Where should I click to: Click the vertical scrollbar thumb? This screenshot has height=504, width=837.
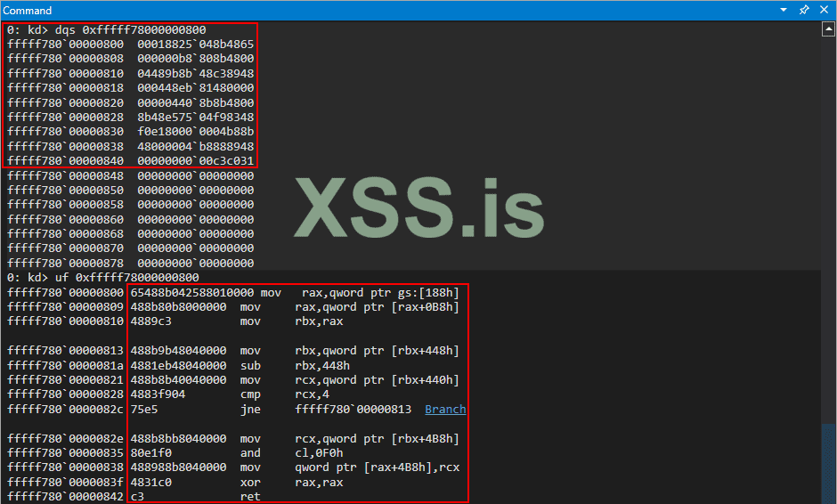click(x=828, y=463)
